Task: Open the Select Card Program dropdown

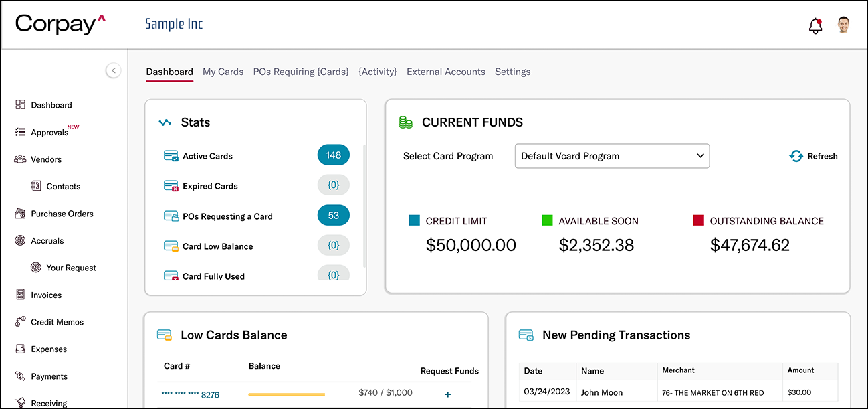Action: pyautogui.click(x=612, y=155)
